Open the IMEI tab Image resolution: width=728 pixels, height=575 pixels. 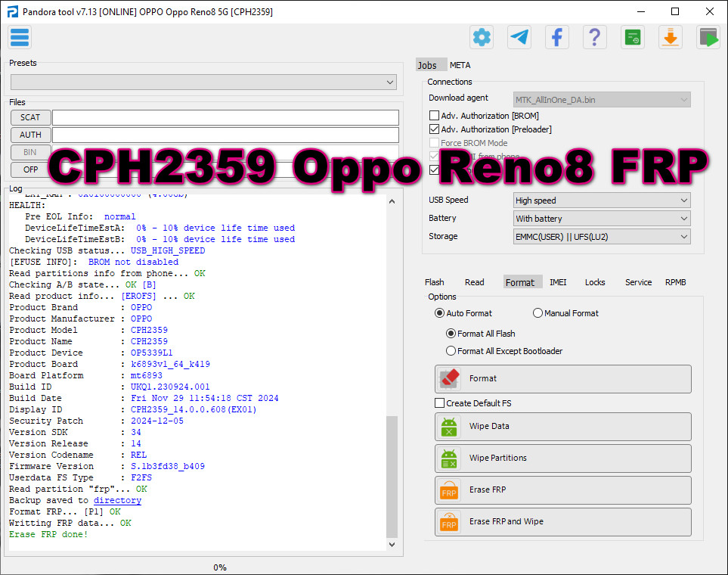click(558, 282)
